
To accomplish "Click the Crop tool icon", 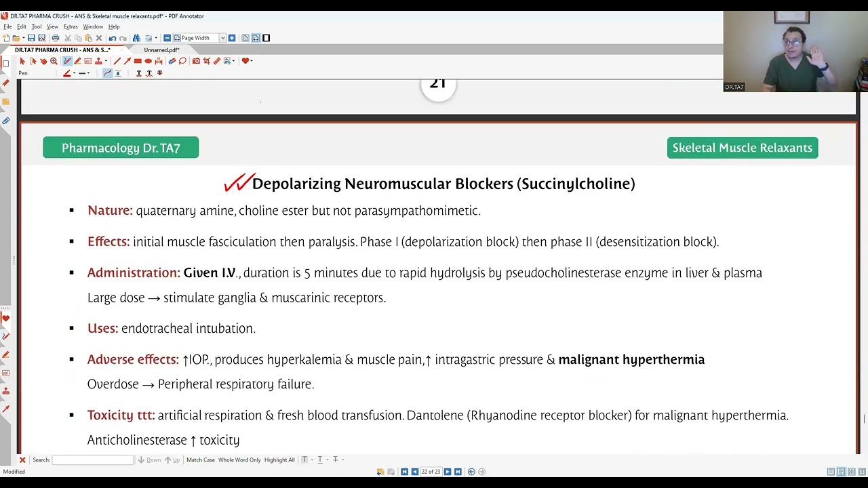I will click(206, 61).
